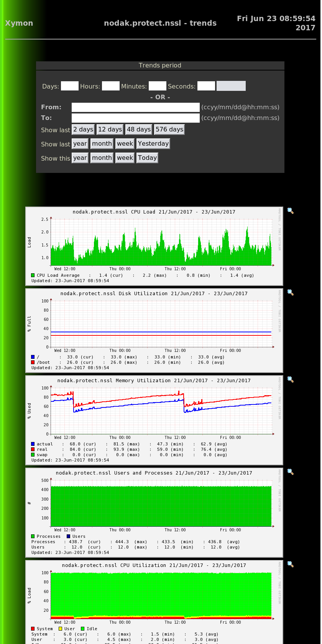This screenshot has height=644, width=322.
Task: Click the date Fri Jun 23 08:59:54 2017
Action: tap(276, 23)
